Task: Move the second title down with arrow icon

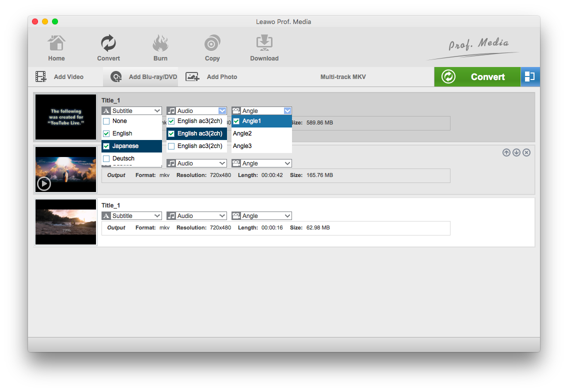Action: [516, 152]
